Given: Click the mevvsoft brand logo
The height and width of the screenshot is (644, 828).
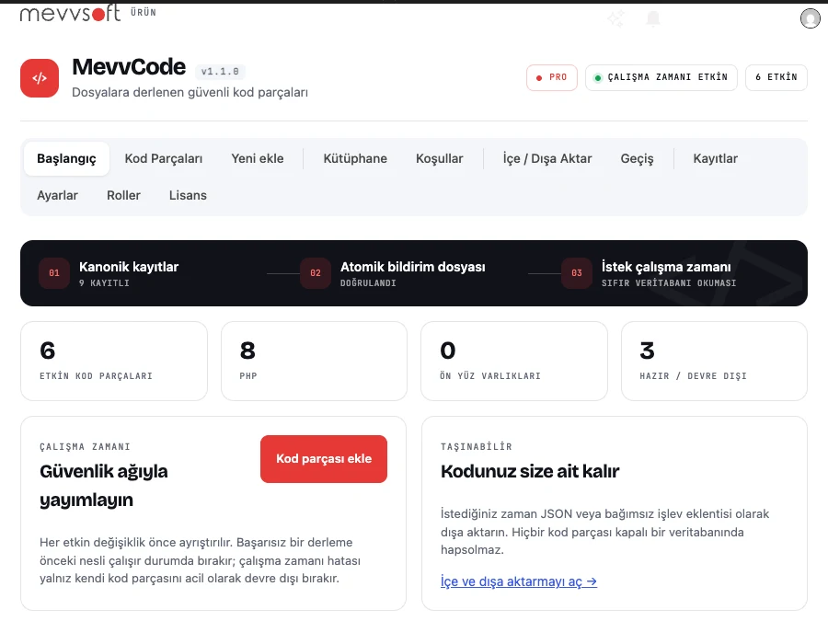Looking at the screenshot, I should tap(70, 13).
